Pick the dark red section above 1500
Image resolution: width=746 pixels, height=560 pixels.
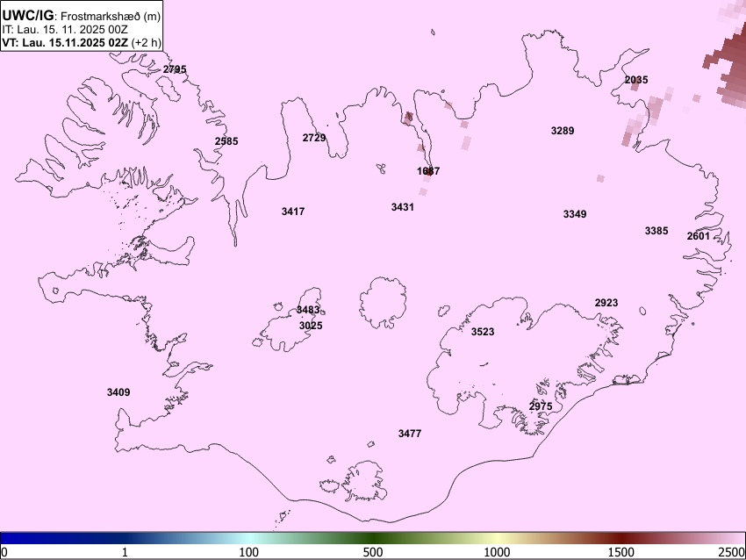[622, 539]
